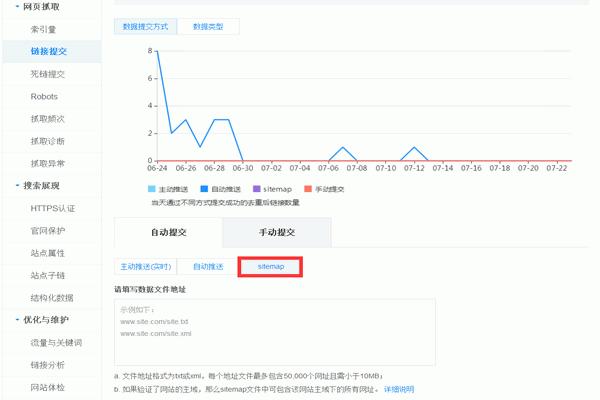The width and height of the screenshot is (600, 400).
Task: Go to the Robots sidebar item
Action: click(x=44, y=96)
